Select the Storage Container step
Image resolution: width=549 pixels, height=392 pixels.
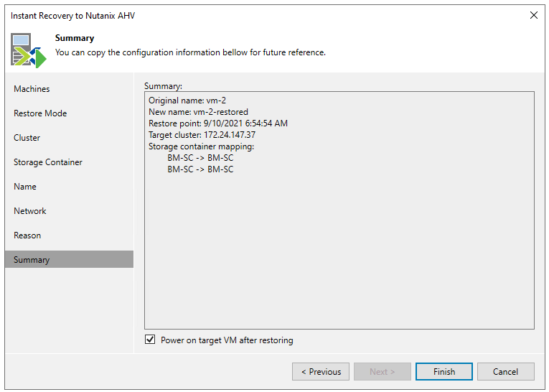(48, 162)
